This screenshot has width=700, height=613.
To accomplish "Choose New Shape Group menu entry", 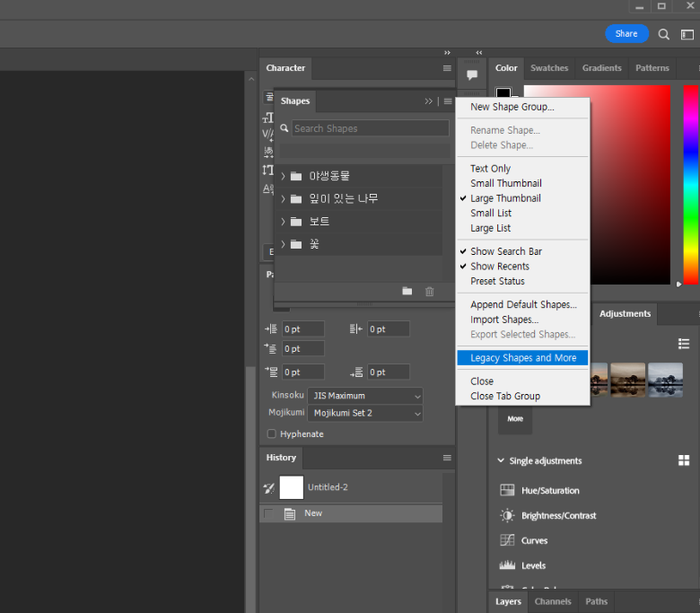I will (522, 107).
